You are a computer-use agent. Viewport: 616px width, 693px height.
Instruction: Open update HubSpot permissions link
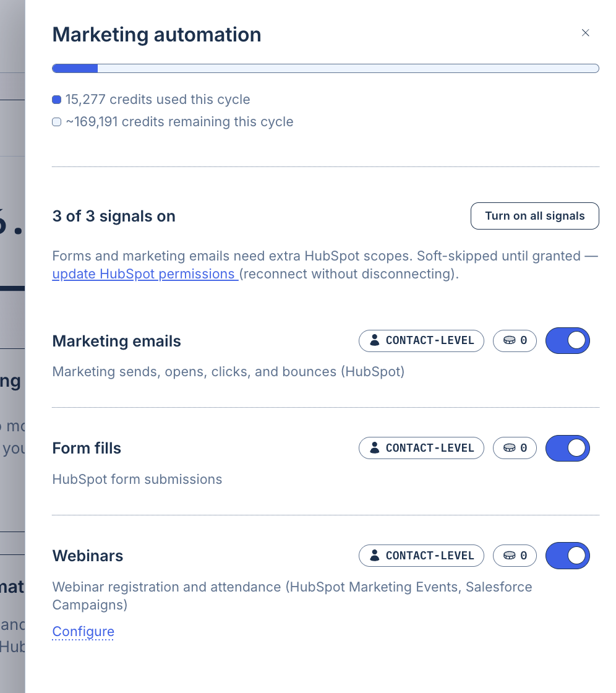[x=145, y=274]
